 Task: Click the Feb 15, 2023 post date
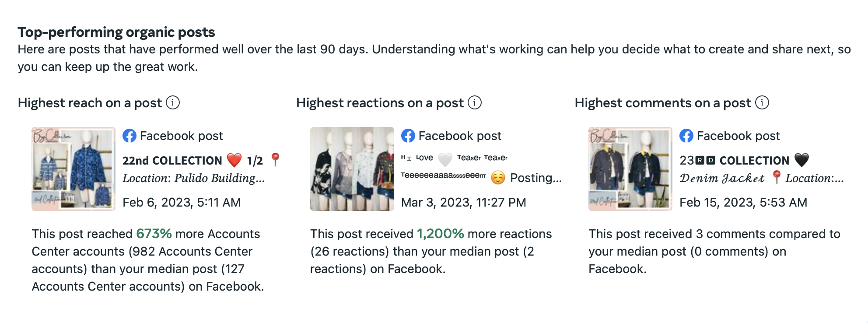pyautogui.click(x=743, y=202)
